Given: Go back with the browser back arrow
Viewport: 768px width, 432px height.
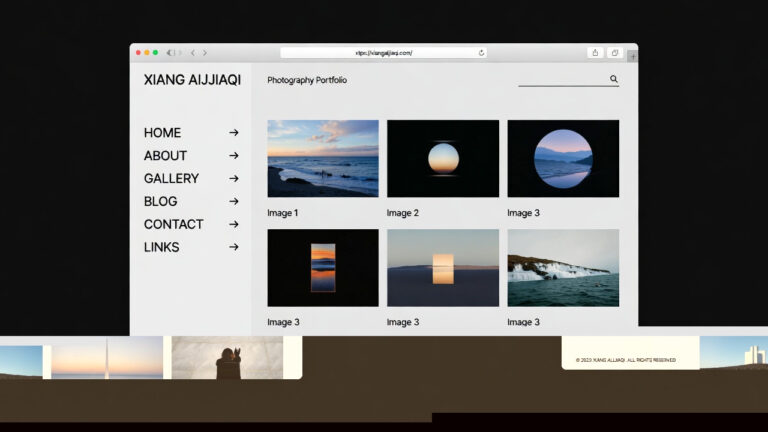Looking at the screenshot, I should point(192,53).
